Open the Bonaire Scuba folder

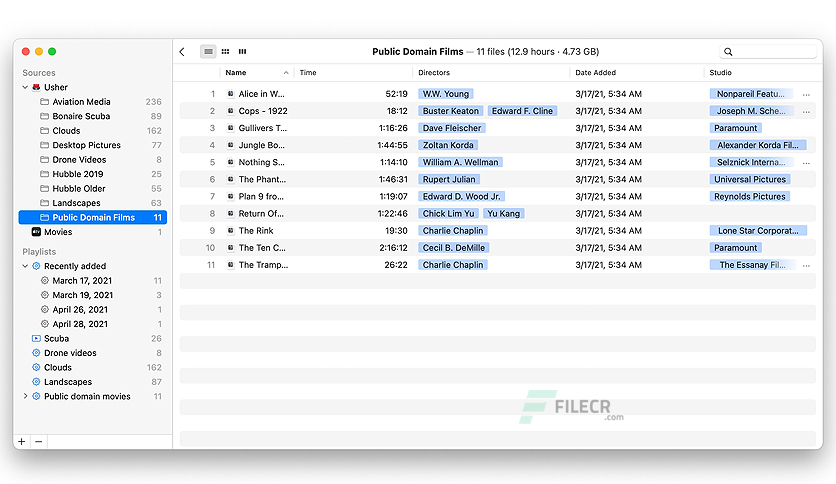click(x=93, y=116)
